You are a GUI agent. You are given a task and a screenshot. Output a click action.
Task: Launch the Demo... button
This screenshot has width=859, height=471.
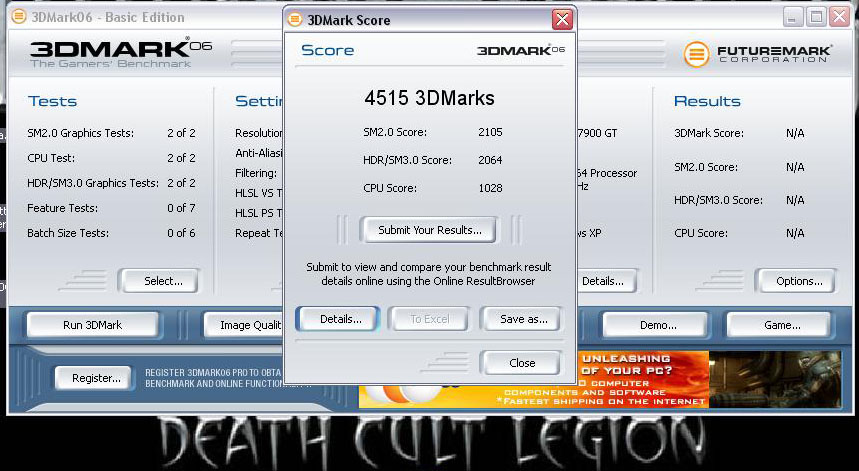tap(657, 325)
